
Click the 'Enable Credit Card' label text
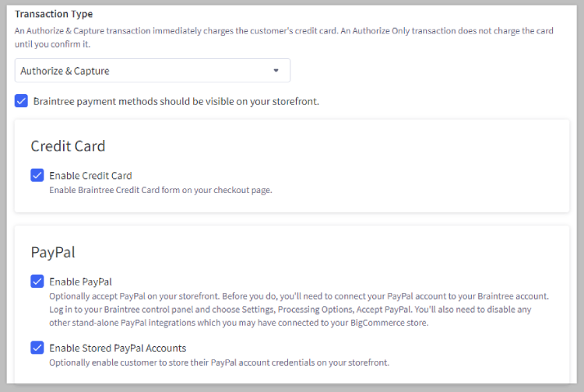[90, 176]
